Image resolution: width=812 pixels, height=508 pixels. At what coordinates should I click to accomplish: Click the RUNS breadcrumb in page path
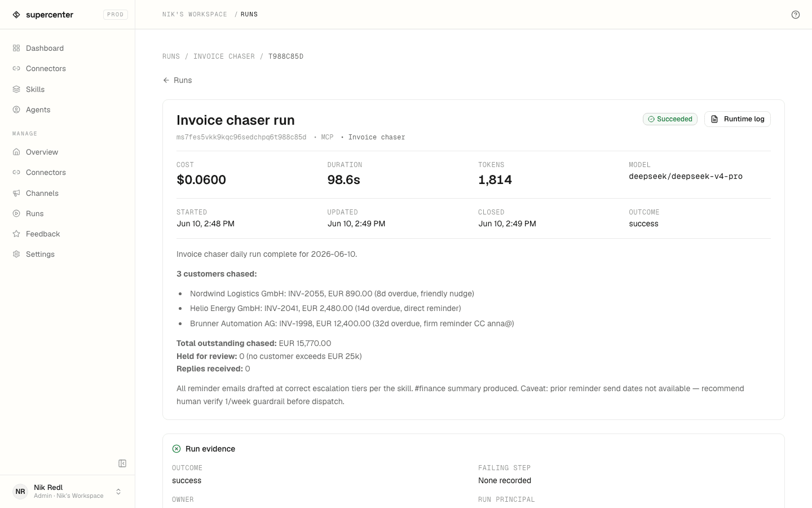(171, 56)
